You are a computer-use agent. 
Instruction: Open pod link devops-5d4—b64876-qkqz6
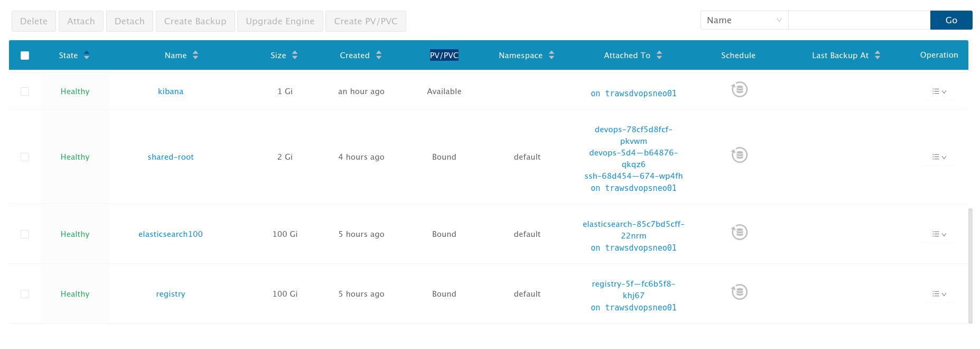point(633,159)
